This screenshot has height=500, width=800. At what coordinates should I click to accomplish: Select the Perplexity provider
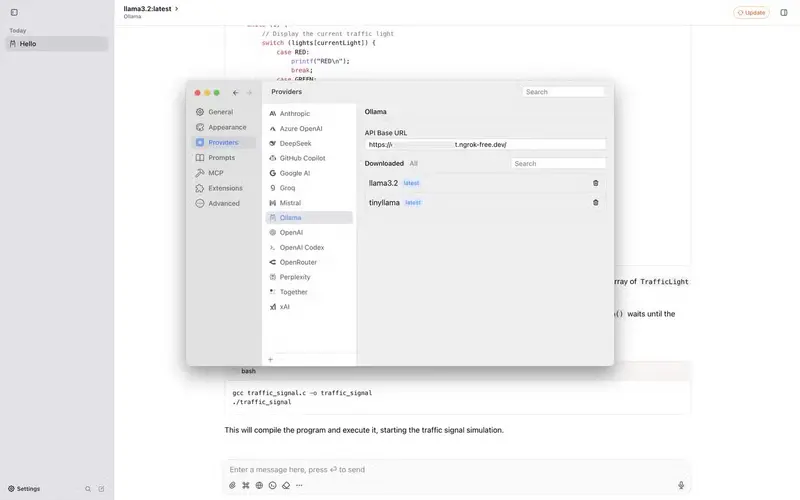point(309,277)
